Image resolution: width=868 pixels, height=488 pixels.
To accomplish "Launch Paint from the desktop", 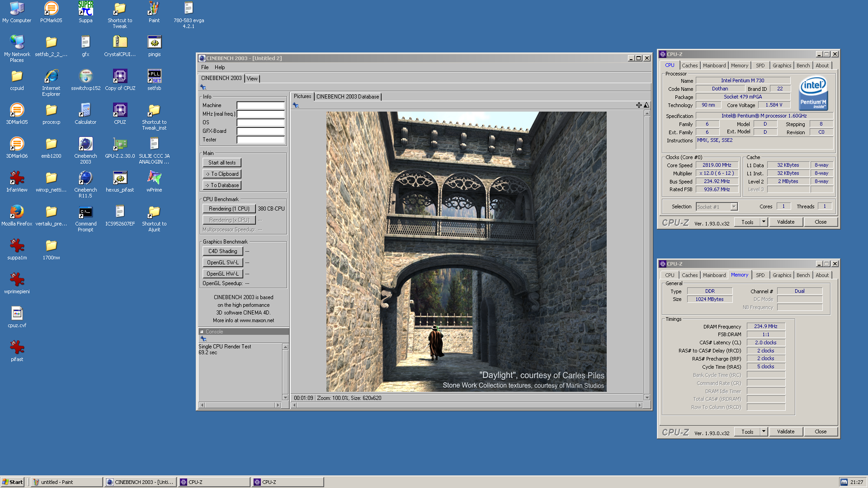I will click(154, 12).
